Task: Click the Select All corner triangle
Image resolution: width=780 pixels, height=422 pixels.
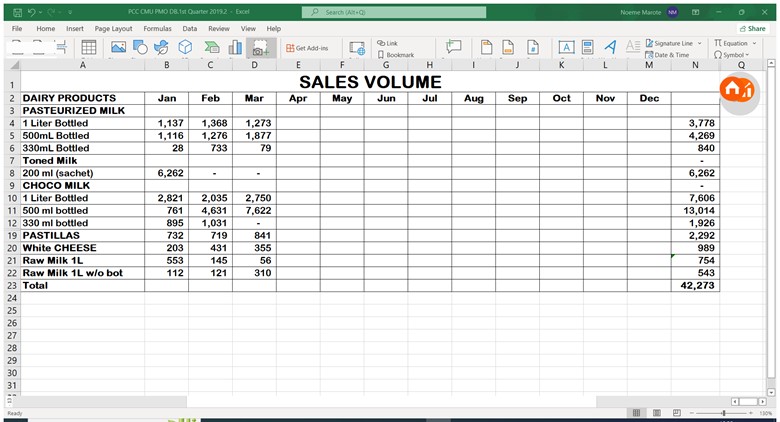Action: tap(15, 65)
